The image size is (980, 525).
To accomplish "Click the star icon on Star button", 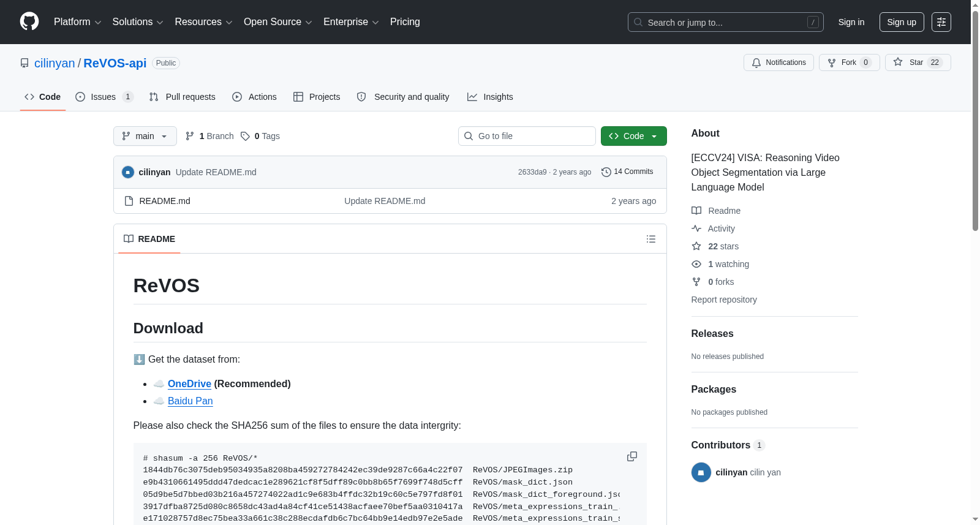I will [x=898, y=62].
